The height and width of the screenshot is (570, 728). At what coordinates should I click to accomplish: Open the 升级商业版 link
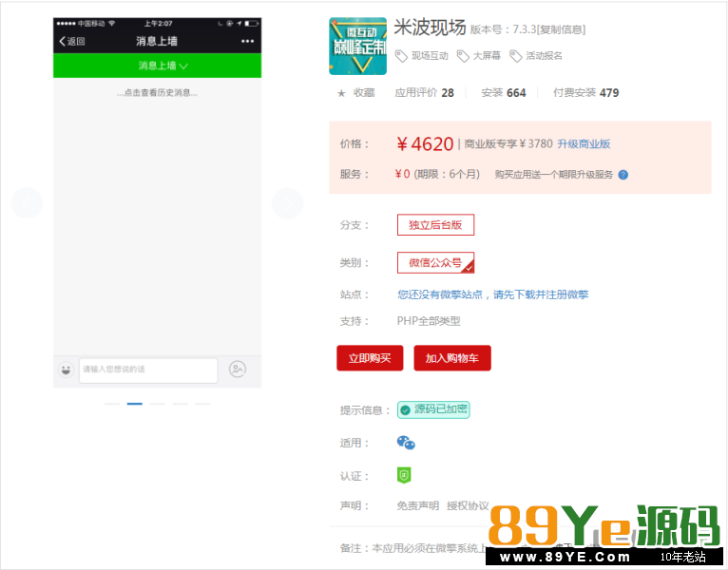pyautogui.click(x=584, y=144)
